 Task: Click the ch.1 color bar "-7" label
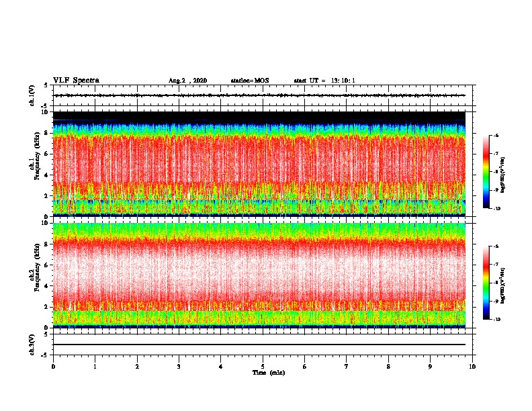(x=496, y=154)
